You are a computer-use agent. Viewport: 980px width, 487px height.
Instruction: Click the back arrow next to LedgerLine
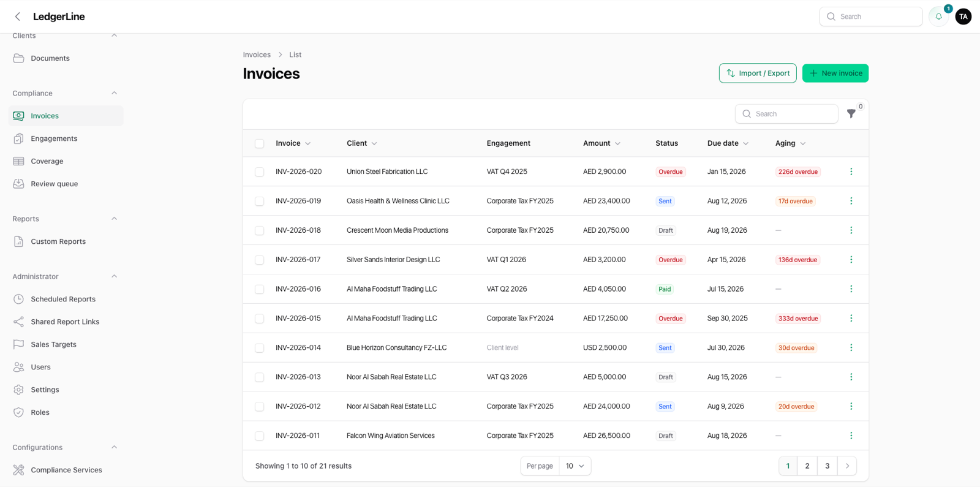pyautogui.click(x=18, y=17)
